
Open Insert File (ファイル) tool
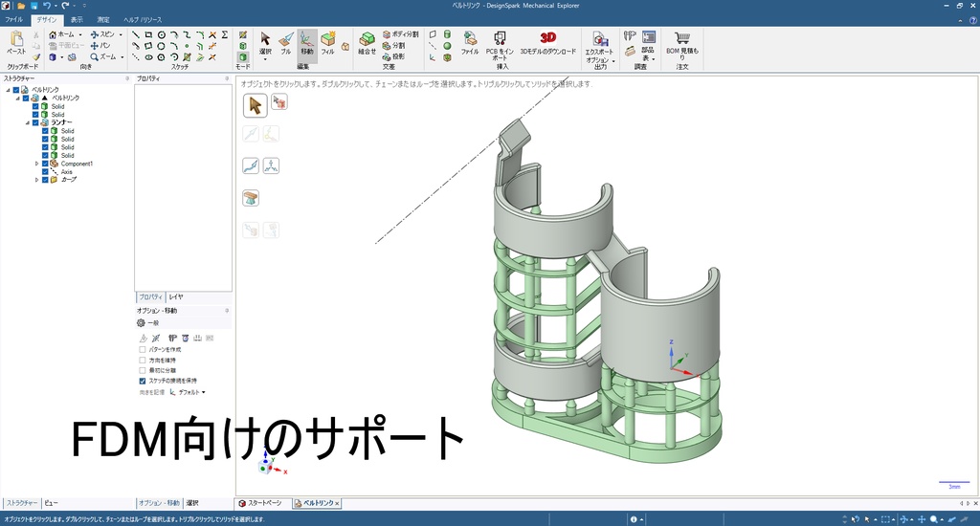pos(470,43)
